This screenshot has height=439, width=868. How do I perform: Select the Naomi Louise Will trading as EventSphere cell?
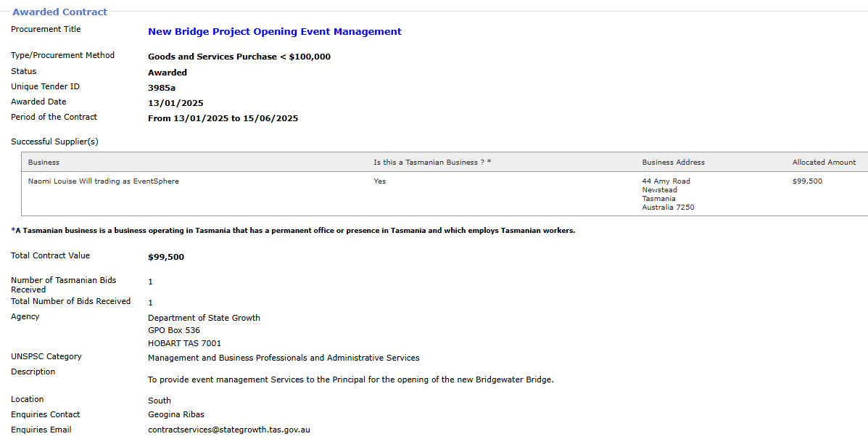click(104, 181)
